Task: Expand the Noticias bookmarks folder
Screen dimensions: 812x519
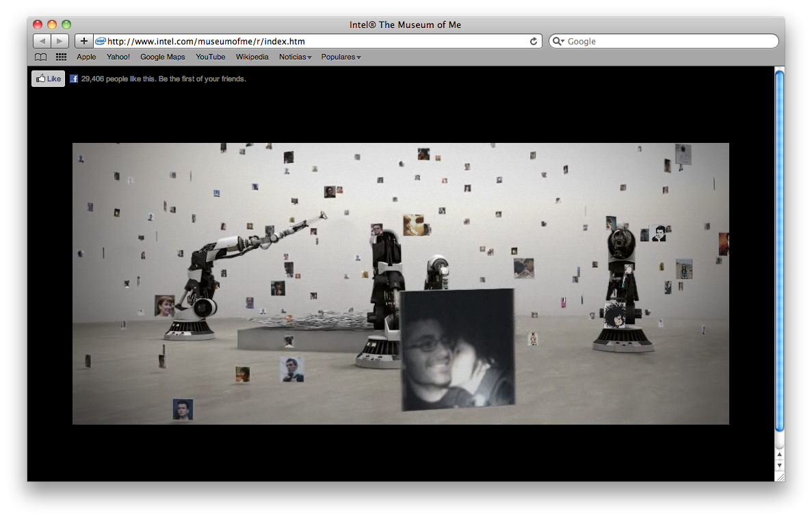Action: (295, 57)
